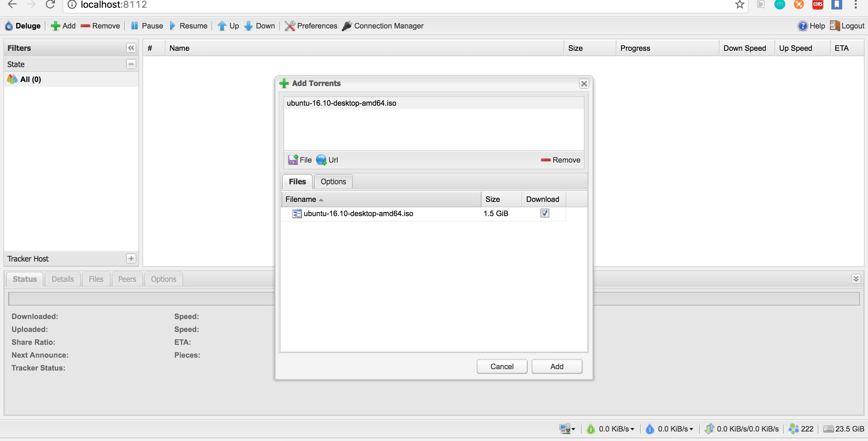The height and width of the screenshot is (441, 868).
Task: Collapse the State filter section
Action: [x=131, y=64]
